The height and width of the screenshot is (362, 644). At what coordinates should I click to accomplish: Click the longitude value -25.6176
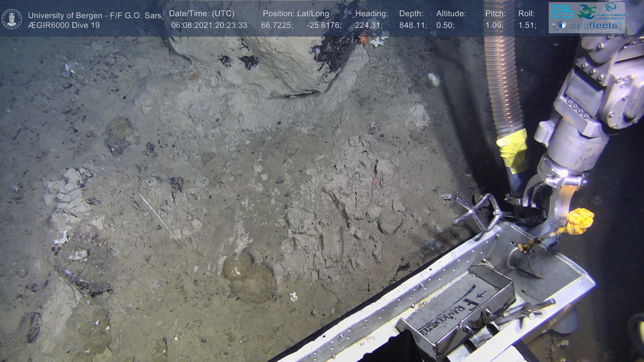click(x=324, y=25)
